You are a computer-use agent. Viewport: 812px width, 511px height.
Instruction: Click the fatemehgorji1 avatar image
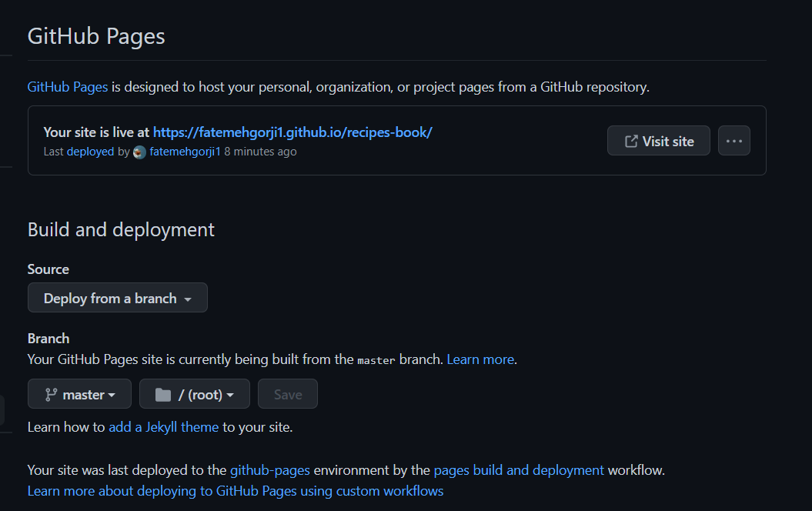pyautogui.click(x=139, y=152)
